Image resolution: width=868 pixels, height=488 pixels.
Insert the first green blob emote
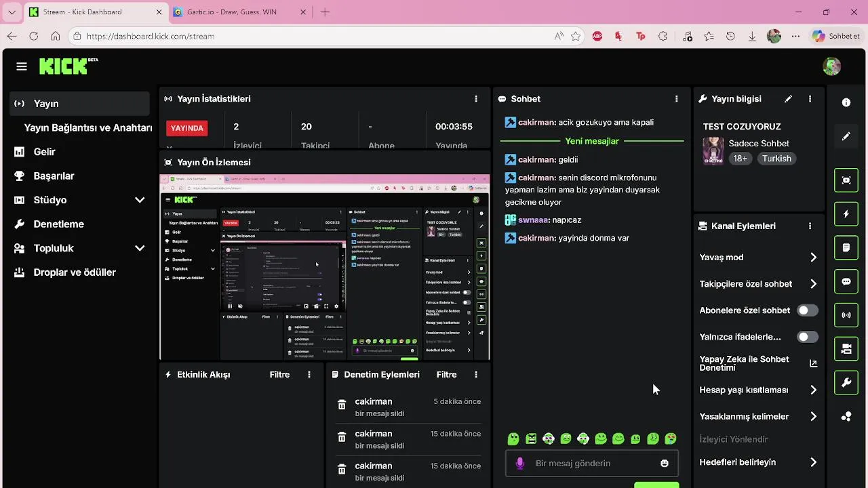click(x=513, y=439)
